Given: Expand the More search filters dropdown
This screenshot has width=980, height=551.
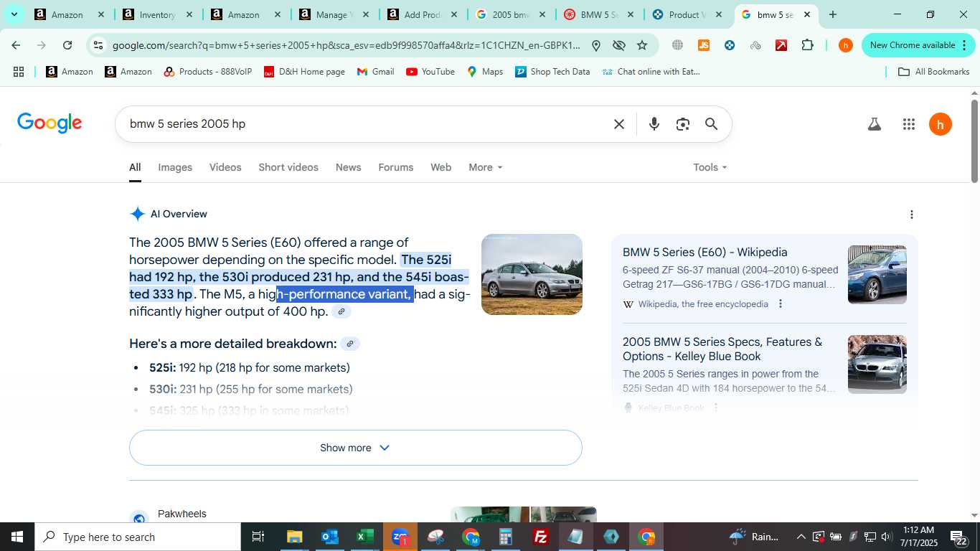Looking at the screenshot, I should (486, 167).
